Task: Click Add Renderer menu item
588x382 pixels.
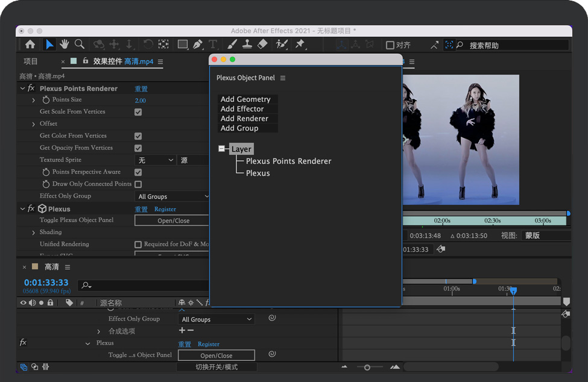Action: click(x=244, y=119)
